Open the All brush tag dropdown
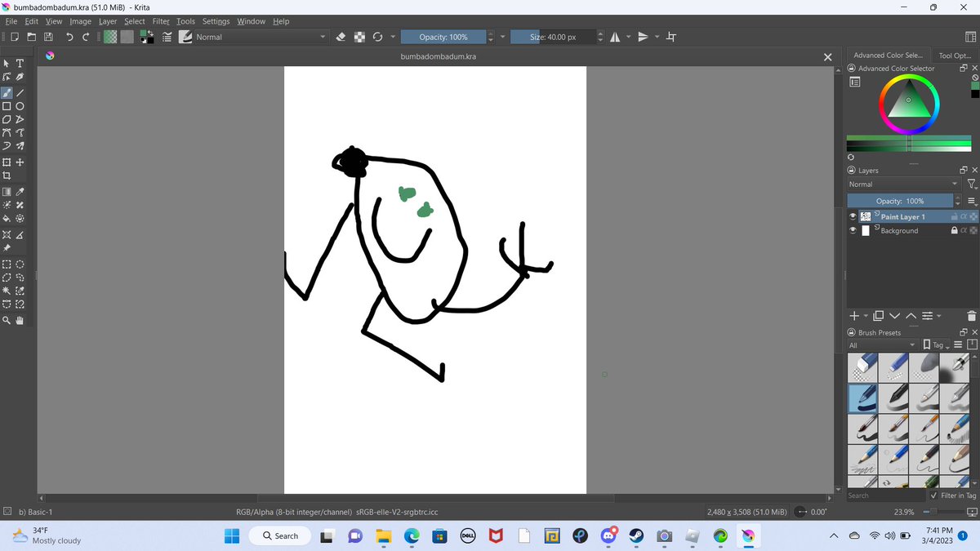 coord(884,345)
